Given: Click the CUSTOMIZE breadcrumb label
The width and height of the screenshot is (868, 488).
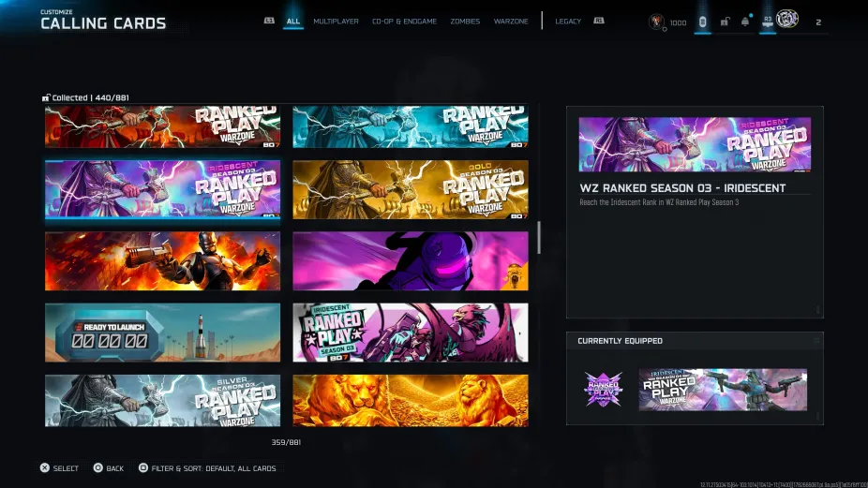Looking at the screenshot, I should [56, 11].
